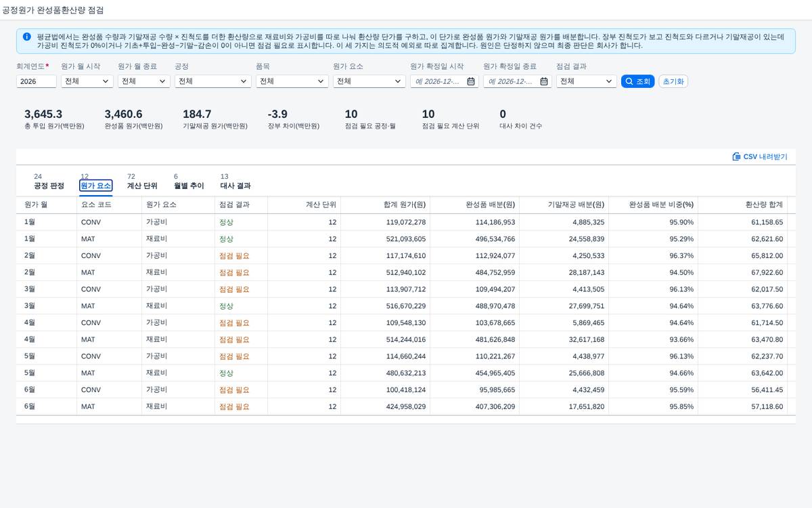Click 합계 원가 cell 119,072,278
The height and width of the screenshot is (508, 812).
(406, 222)
